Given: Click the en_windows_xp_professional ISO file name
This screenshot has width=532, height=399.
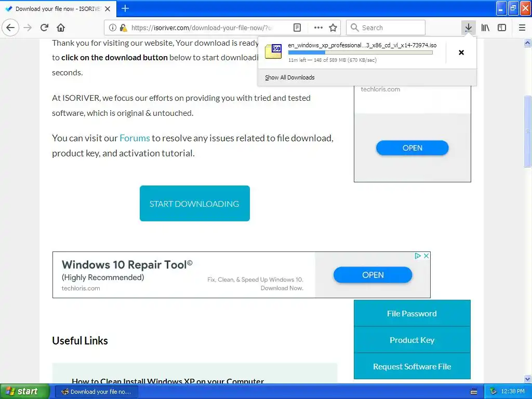Looking at the screenshot, I should 362,45.
